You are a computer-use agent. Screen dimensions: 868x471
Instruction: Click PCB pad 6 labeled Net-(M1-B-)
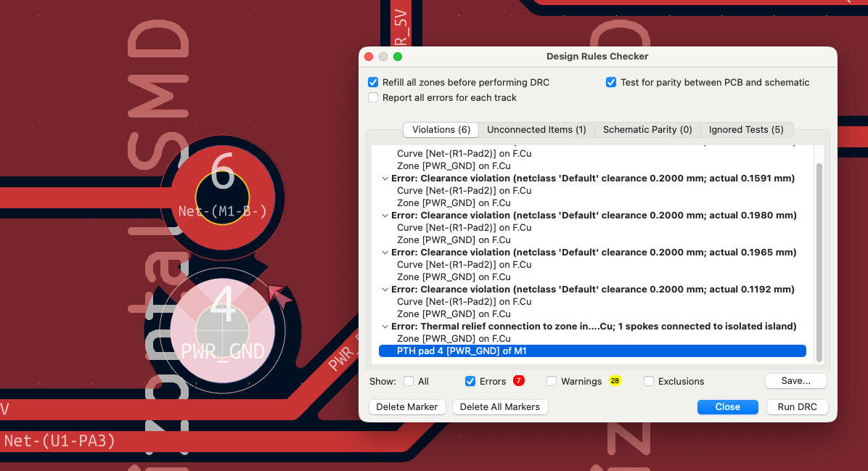(223, 197)
